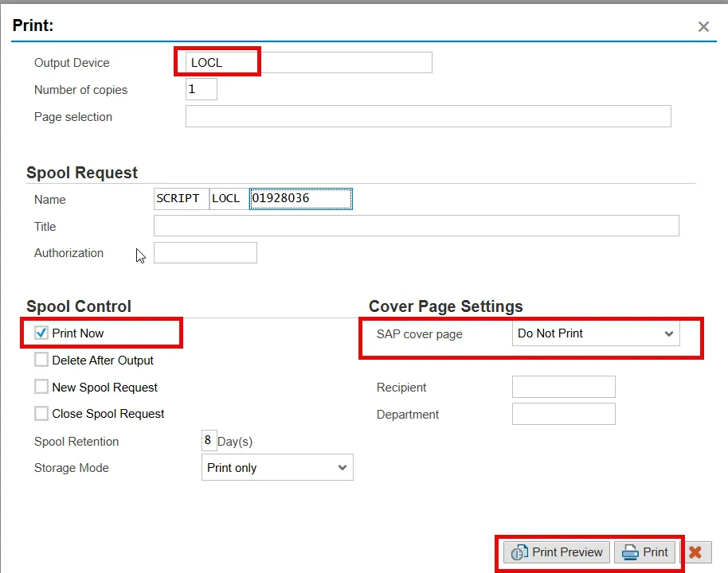Uncheck the Print Now checkbox
Image resolution: width=728 pixels, height=573 pixels.
pos(41,333)
